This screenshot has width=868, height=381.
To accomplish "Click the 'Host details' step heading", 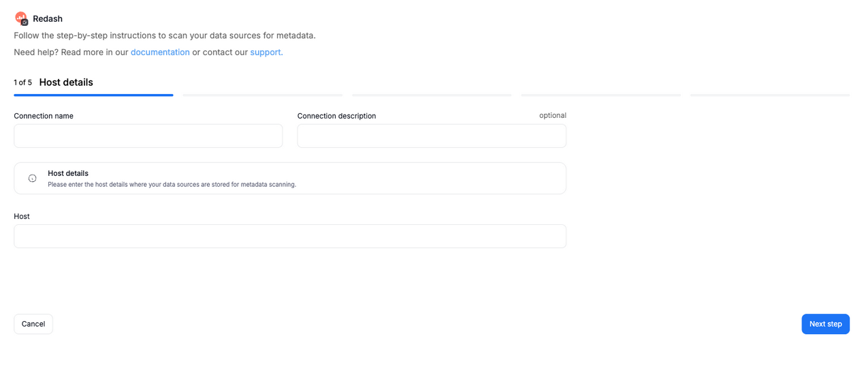I will [x=66, y=82].
